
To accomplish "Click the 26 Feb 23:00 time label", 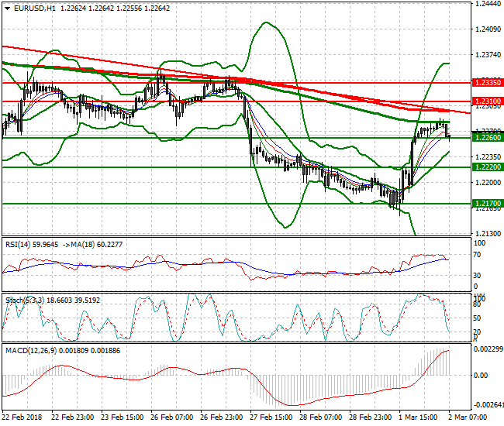I will (x=222, y=417).
